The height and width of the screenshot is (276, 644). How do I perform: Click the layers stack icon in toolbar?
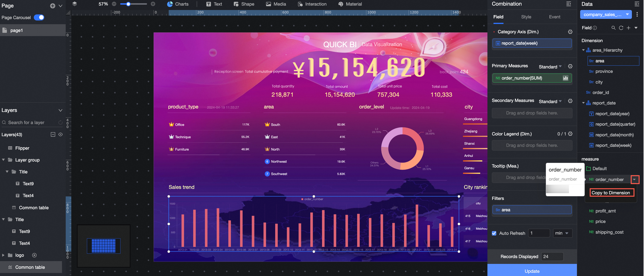tap(75, 4)
